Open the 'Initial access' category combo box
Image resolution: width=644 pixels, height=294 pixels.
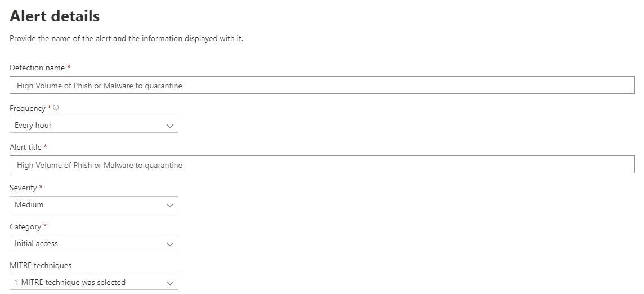pos(94,243)
